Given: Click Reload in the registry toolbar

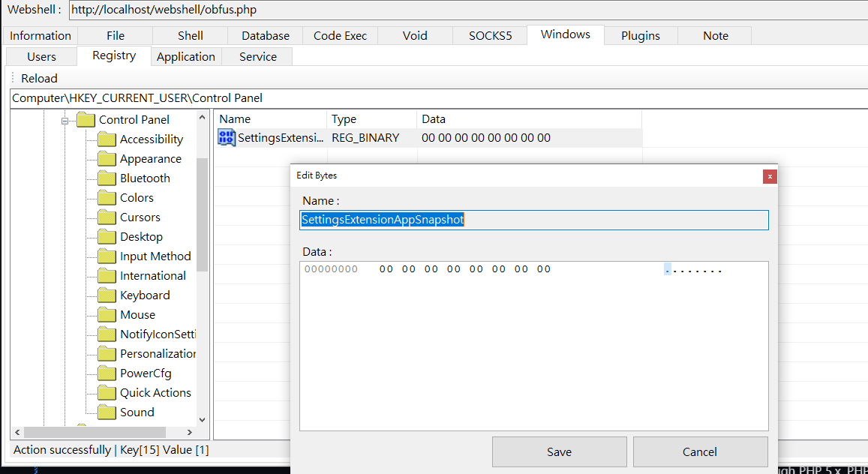Looking at the screenshot, I should 39,79.
